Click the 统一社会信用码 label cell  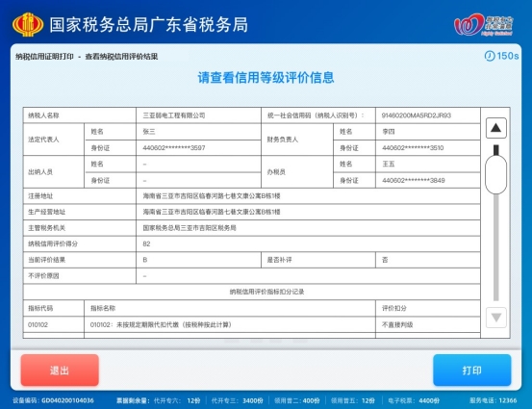318,115
